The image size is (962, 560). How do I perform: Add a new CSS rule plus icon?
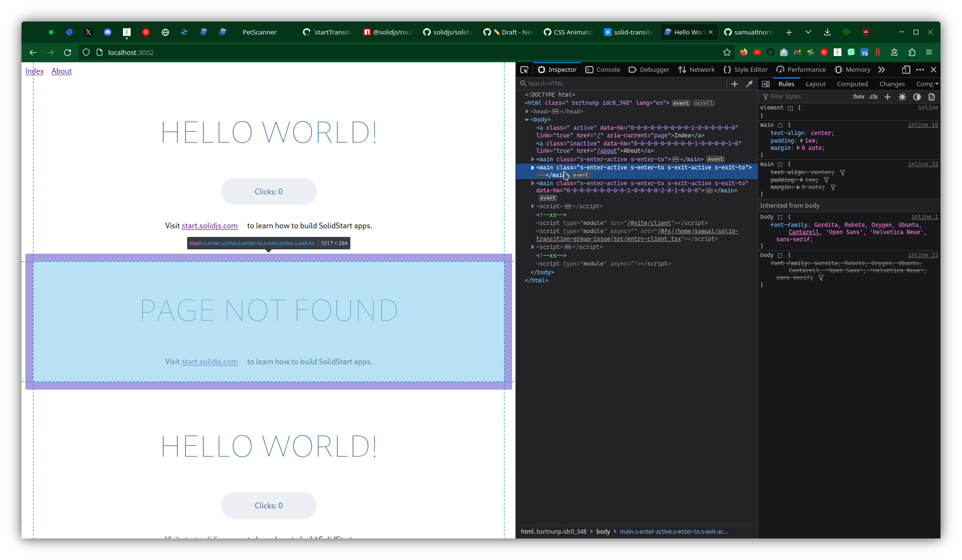click(x=887, y=97)
